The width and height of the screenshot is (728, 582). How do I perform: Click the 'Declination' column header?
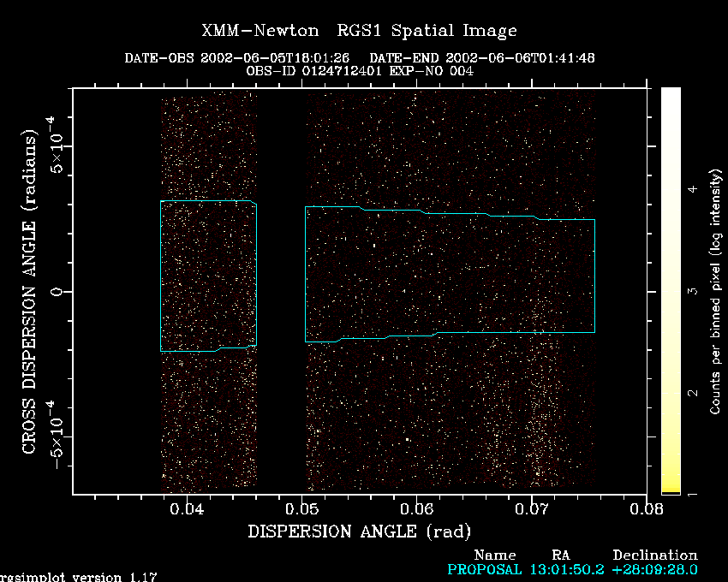(655, 555)
